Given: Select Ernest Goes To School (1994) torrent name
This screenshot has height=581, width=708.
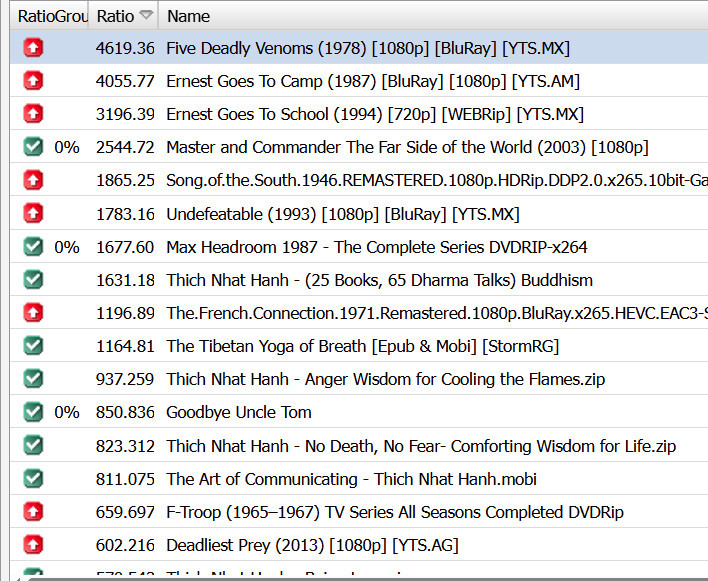Looking at the screenshot, I should tap(375, 114).
